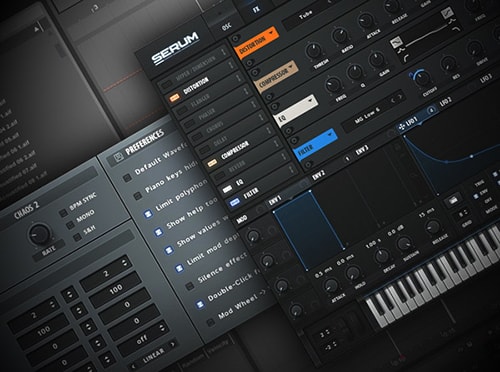The width and height of the screenshot is (500, 372).
Task: Click the Chaos 2 RATE knob
Action: [39, 234]
